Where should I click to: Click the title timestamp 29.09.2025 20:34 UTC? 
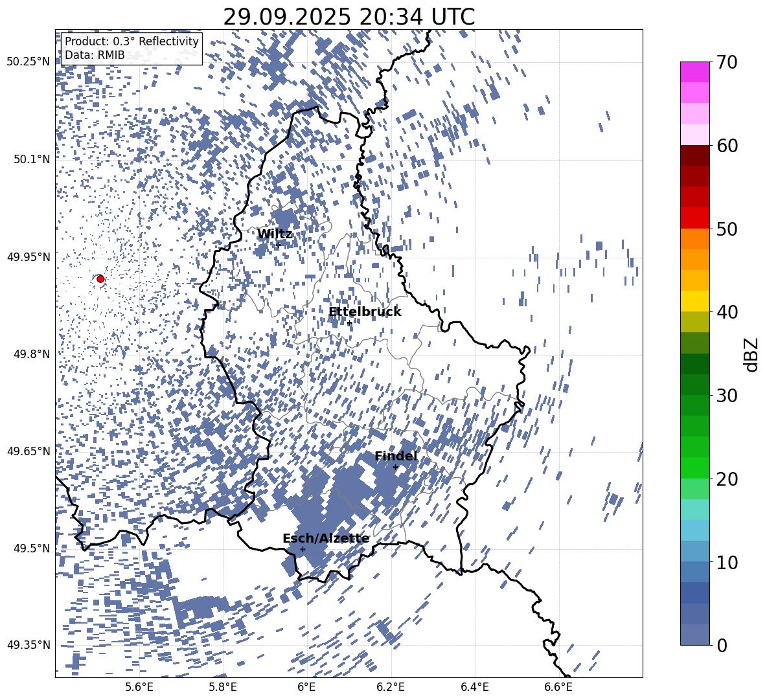[x=349, y=17]
